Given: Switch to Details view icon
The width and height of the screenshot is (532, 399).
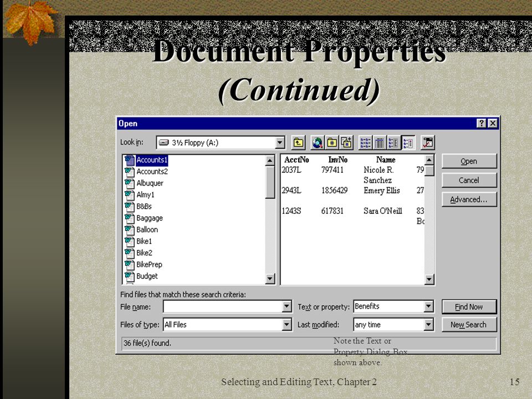Looking at the screenshot, I should pyautogui.click(x=380, y=142).
